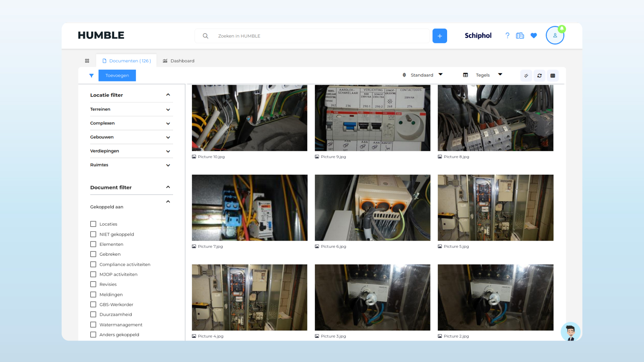Click the filter funnel icon

[91, 75]
